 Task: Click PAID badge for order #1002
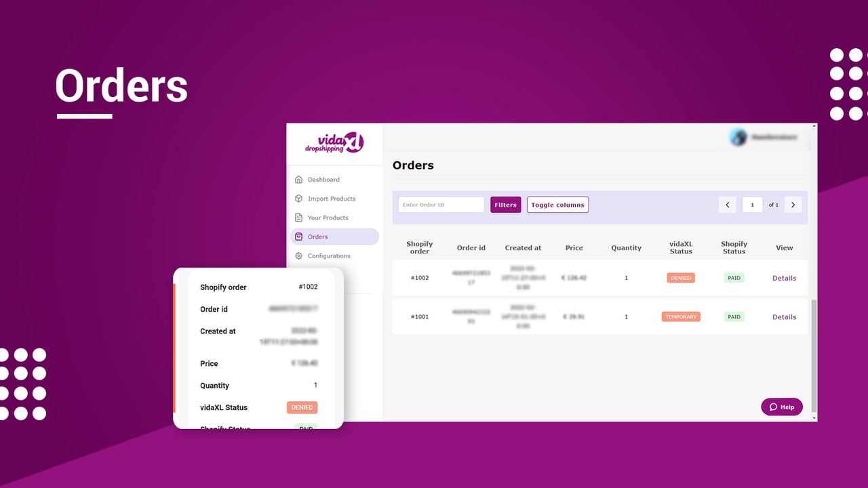(x=734, y=278)
